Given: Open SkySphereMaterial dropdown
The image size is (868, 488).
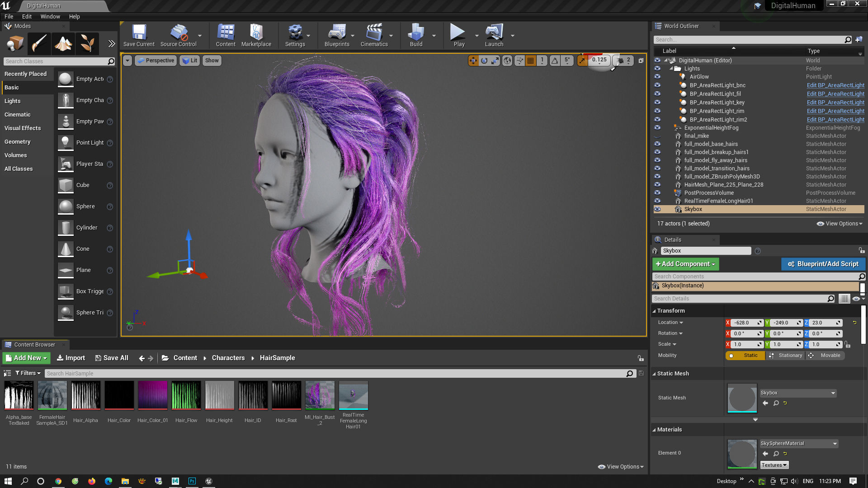Looking at the screenshot, I should [799, 444].
